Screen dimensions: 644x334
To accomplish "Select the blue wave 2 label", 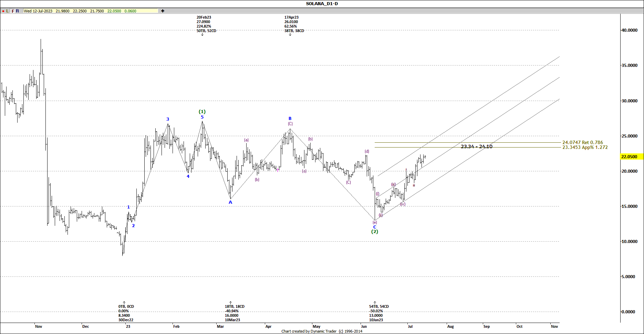I will [x=133, y=226].
